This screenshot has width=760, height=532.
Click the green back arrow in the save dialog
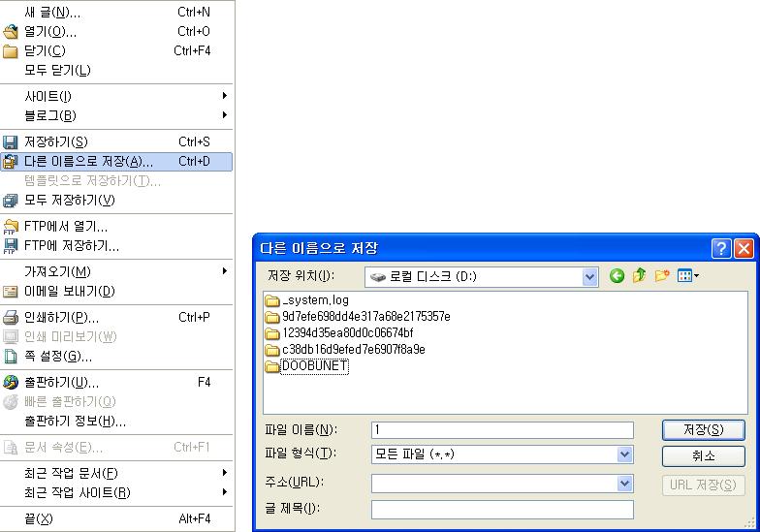pos(617,276)
